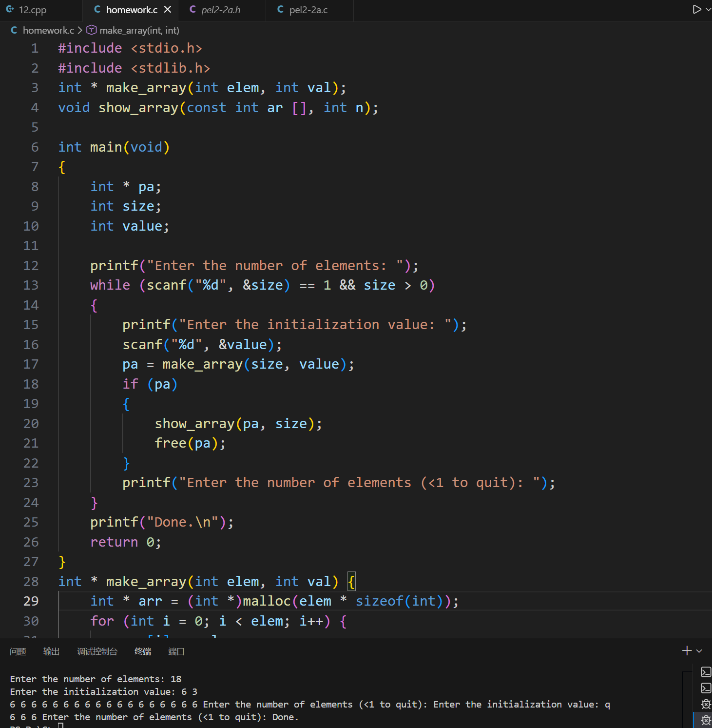Click 'make_array' in the line 3 prototype

146,88
